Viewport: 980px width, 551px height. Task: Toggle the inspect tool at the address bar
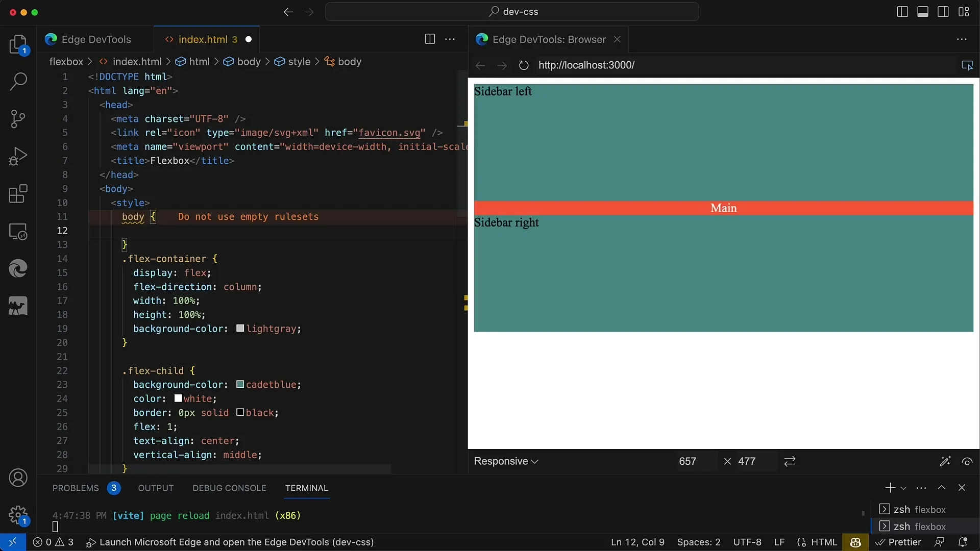[x=967, y=65]
